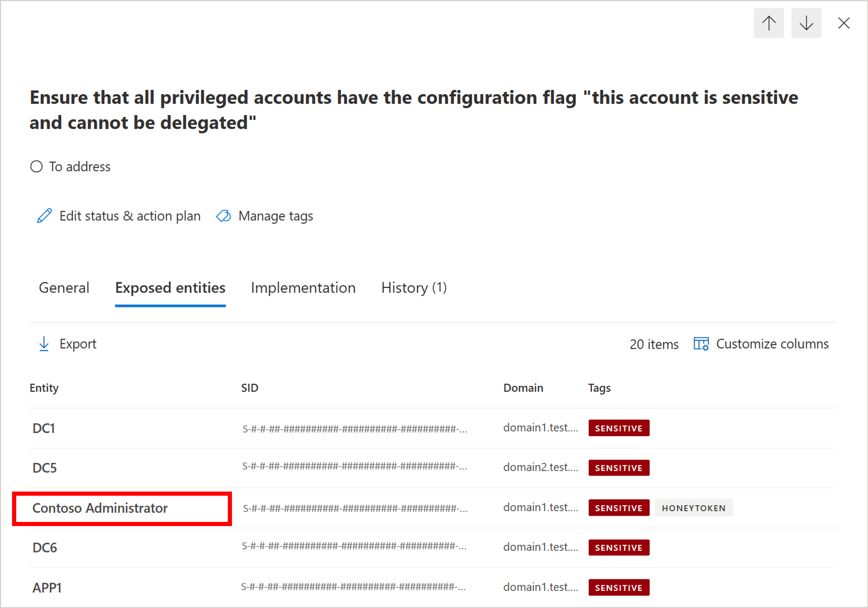Click domain1.test... in DC1 row
The image size is (868, 608).
(540, 428)
